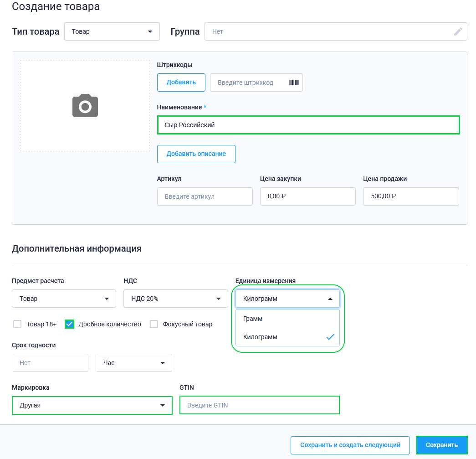Viewport: 476px width, 459px height.
Task: Click the Создание товара page title
Action: coord(56,6)
